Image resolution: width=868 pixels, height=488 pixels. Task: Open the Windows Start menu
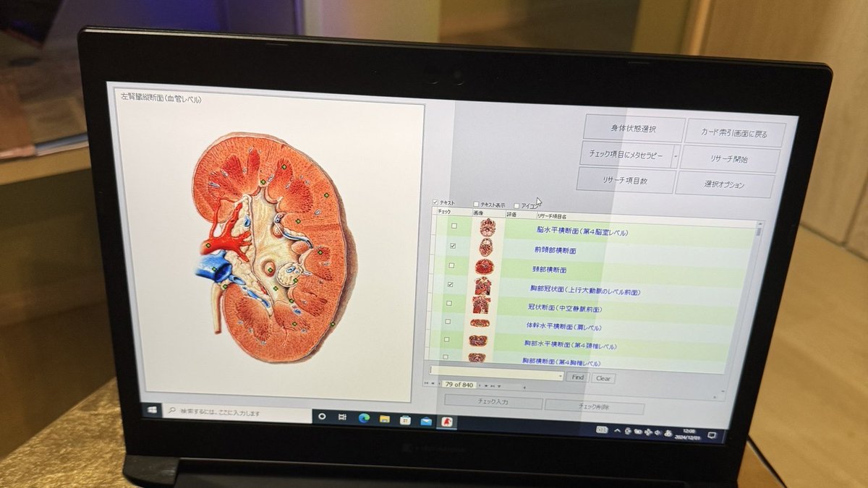coord(153,410)
